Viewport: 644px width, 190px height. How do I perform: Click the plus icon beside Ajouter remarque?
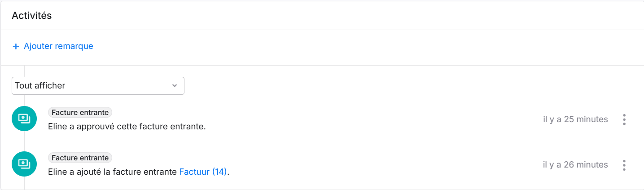pos(16,46)
